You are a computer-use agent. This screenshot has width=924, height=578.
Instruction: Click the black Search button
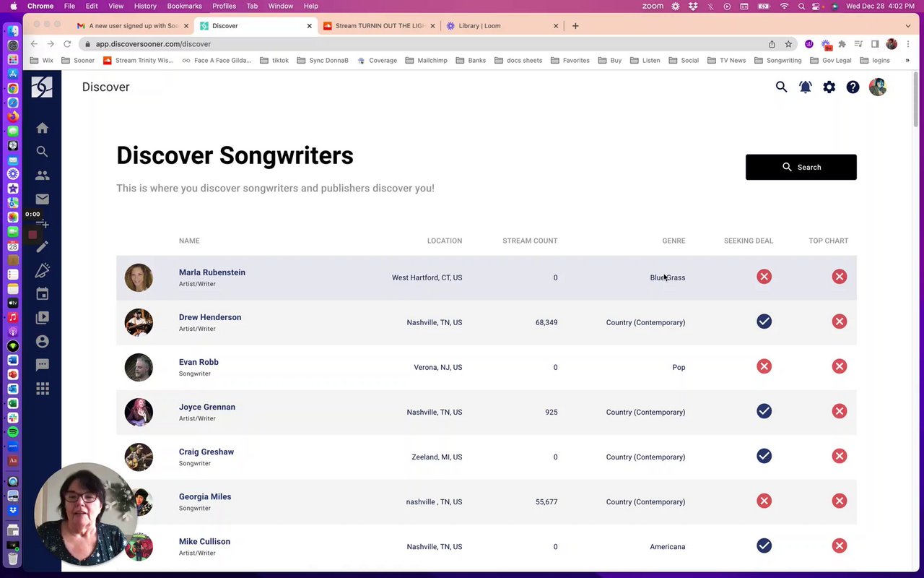(801, 167)
